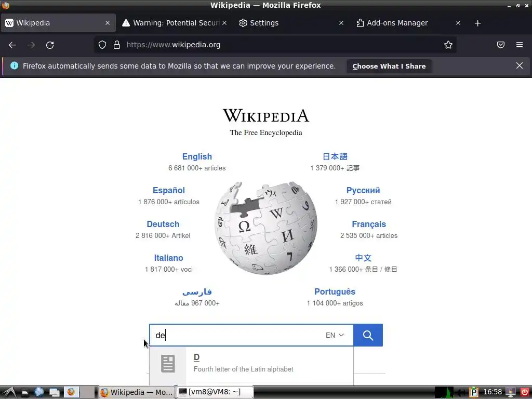Switch to the Add-ons Manager tab

(408, 23)
